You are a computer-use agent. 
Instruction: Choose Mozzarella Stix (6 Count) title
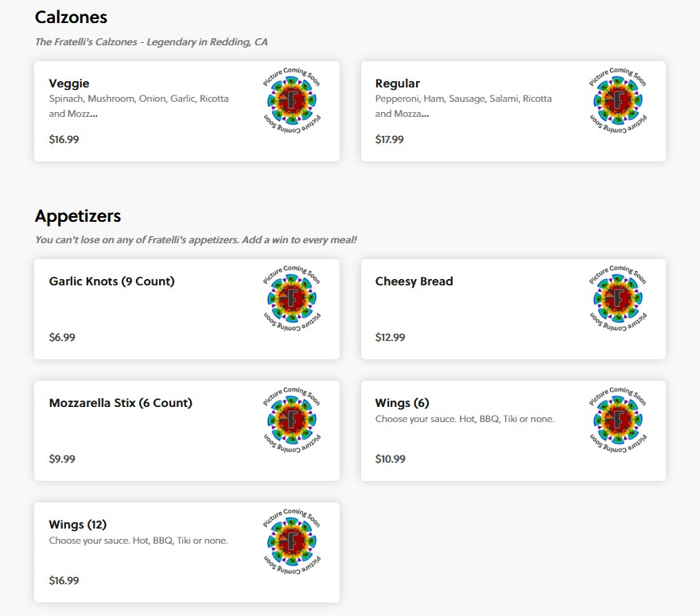click(121, 403)
